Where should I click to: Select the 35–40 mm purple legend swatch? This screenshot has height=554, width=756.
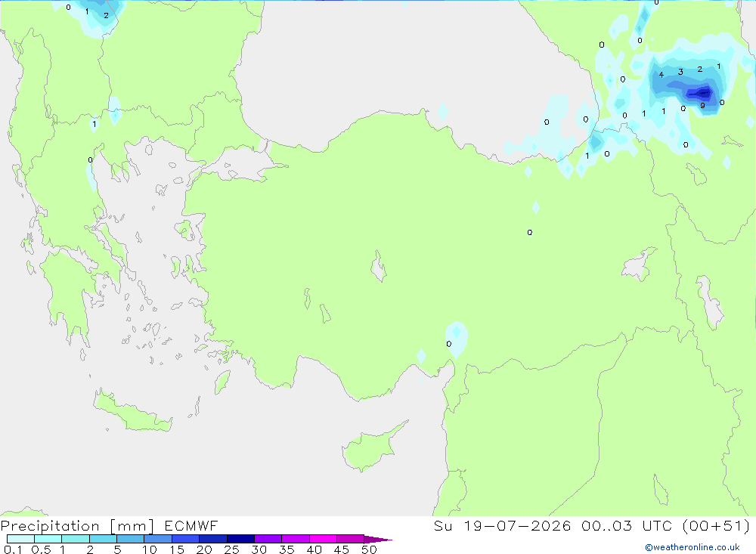[x=296, y=539]
